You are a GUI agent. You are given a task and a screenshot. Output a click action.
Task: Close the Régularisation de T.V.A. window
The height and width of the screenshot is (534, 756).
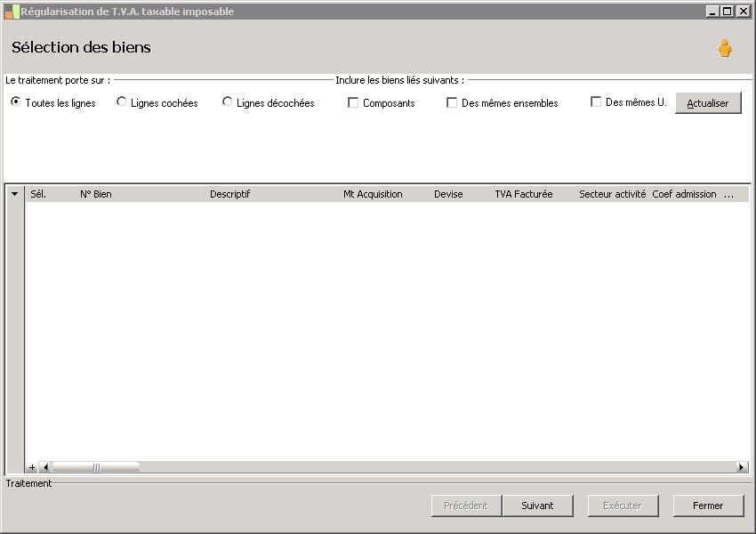(x=743, y=11)
